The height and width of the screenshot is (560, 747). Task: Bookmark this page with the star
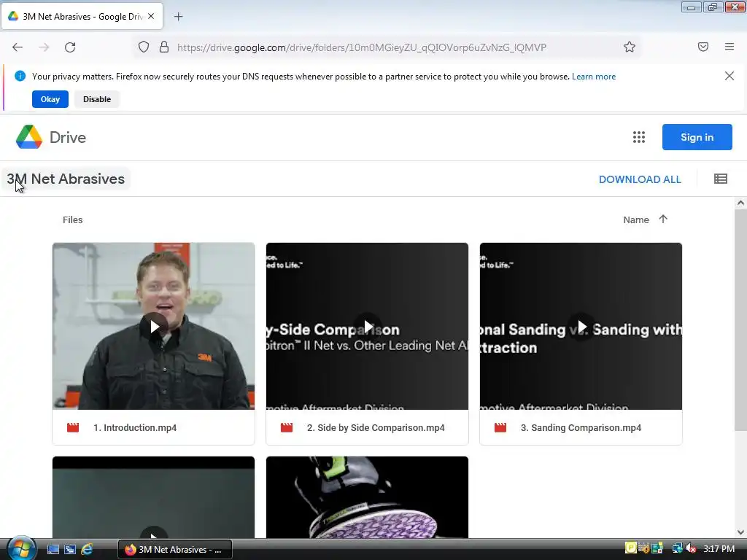(x=630, y=47)
